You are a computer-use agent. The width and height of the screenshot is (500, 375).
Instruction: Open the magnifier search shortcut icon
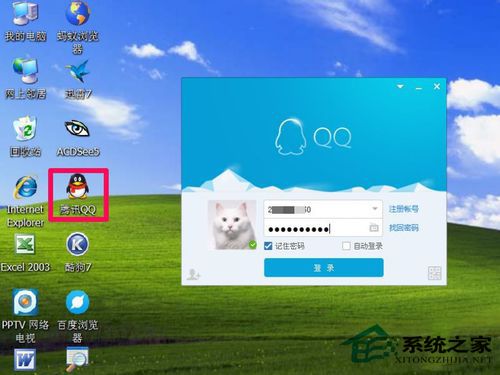click(x=77, y=359)
